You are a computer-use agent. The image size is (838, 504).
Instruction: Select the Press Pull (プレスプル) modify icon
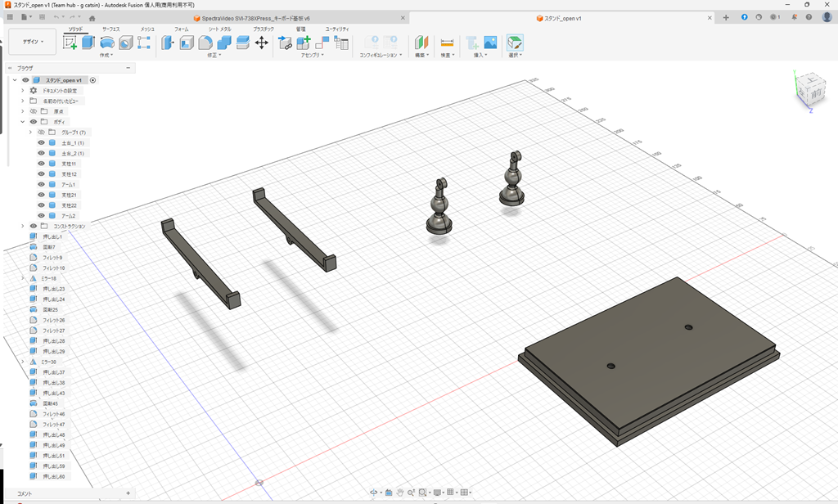pyautogui.click(x=168, y=43)
